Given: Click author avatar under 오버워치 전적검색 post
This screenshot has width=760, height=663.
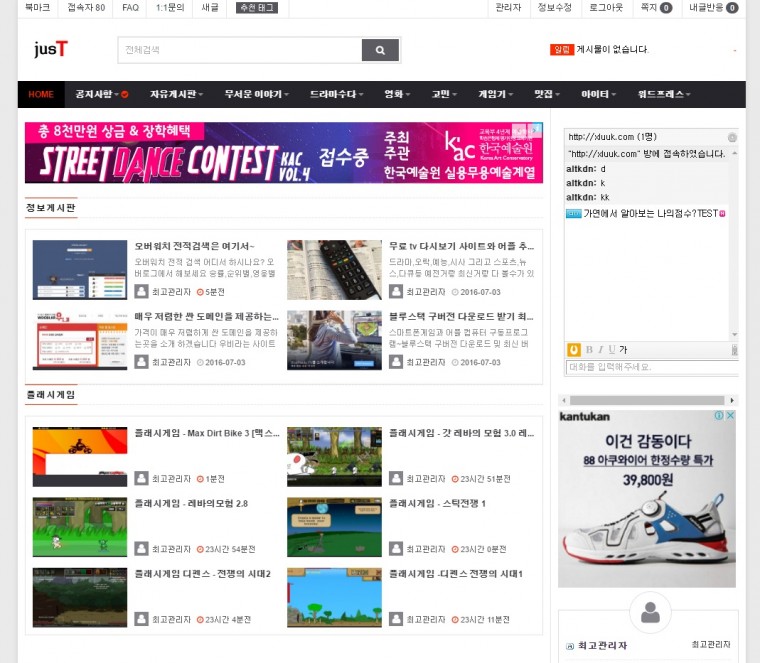Looking at the screenshot, I should pyautogui.click(x=142, y=292).
